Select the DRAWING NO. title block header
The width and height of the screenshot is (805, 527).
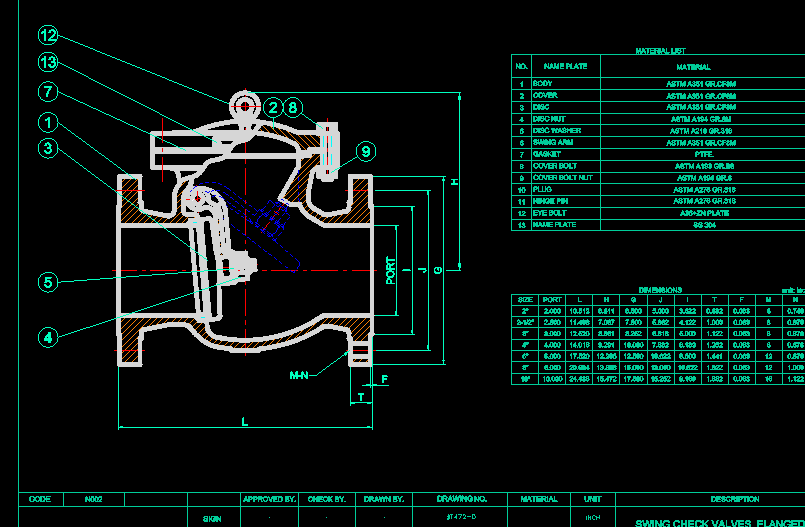point(460,499)
